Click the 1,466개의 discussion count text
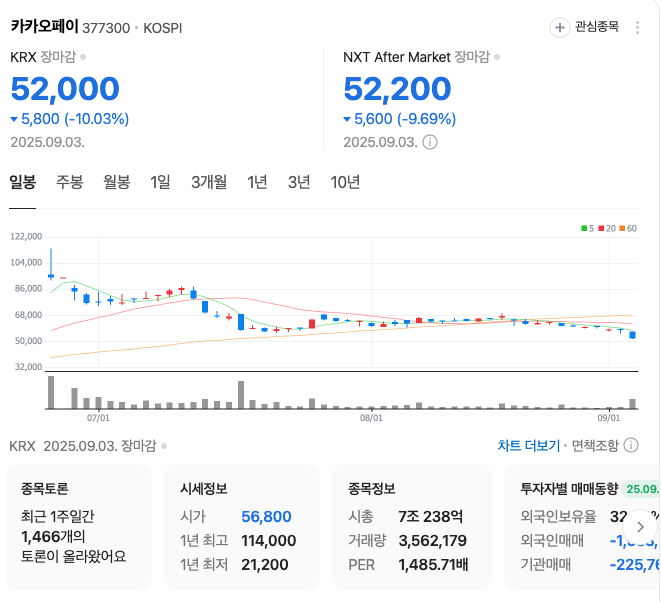 (53, 537)
